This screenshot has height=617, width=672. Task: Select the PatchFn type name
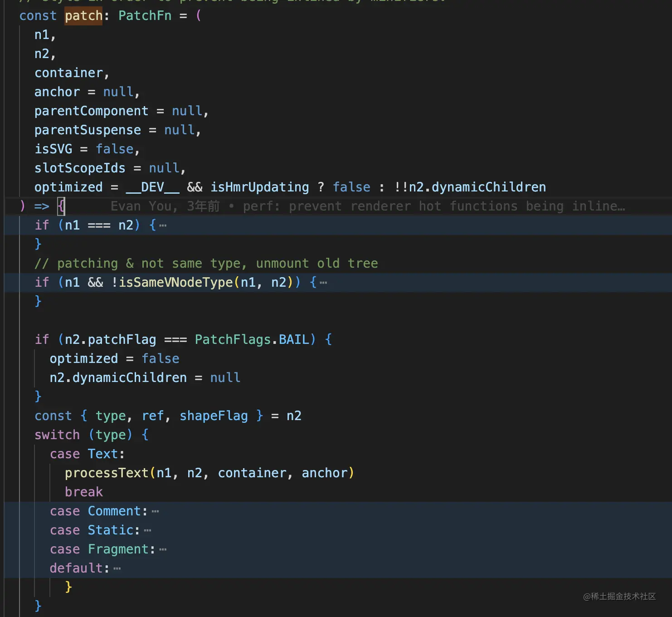(x=145, y=16)
